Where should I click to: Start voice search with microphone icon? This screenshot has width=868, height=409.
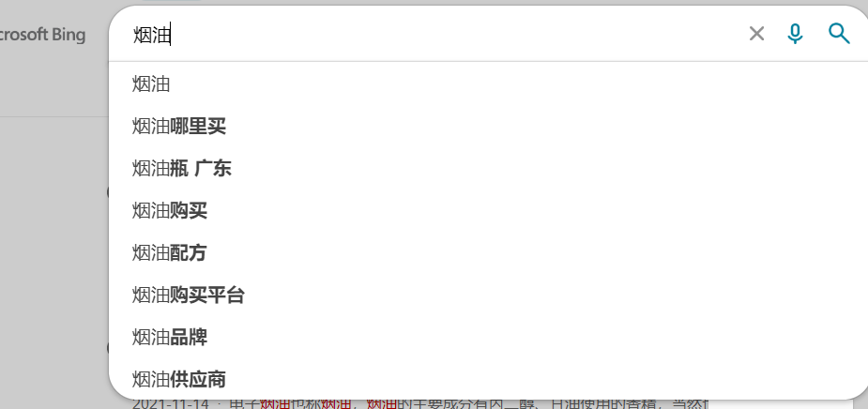point(795,34)
